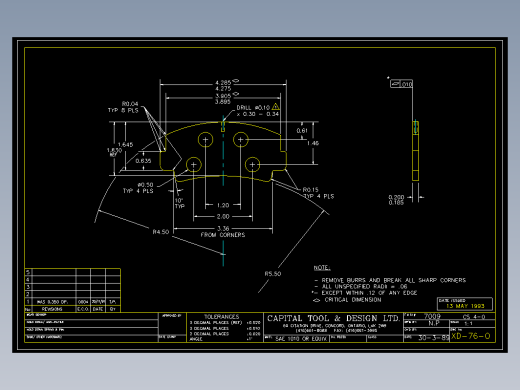This screenshot has height=390, width=520.
Task: Click the 13 MAY 1993 issue date
Action: click(465, 306)
